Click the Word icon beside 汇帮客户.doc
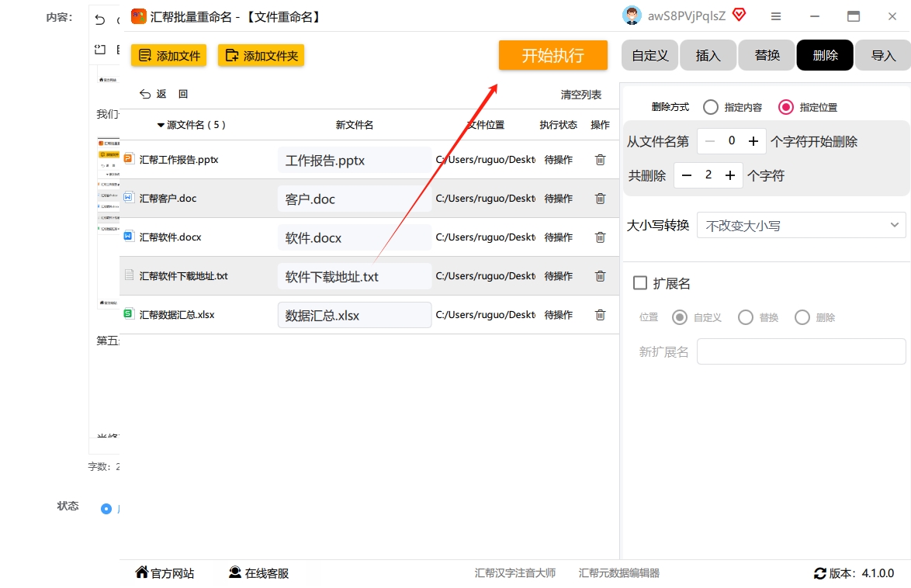Screen dimensions: 911x588 [x=128, y=197]
